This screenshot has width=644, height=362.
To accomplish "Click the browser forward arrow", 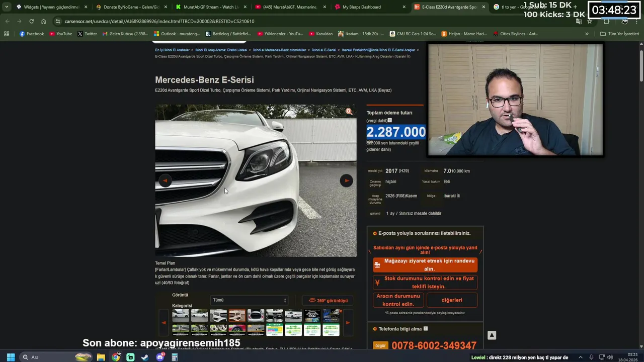I will 19,22.
